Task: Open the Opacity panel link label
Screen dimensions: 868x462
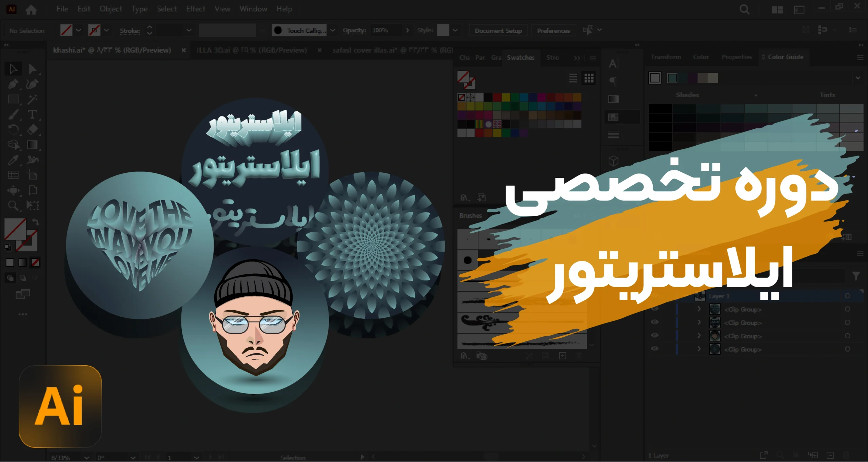Action: pos(354,30)
